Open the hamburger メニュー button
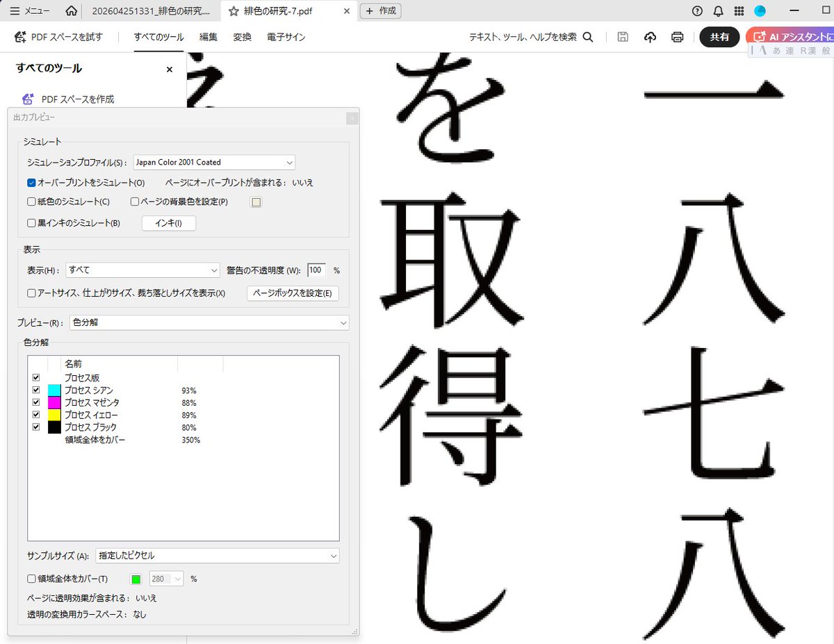Screen dimensions: 834x644 pyautogui.click(x=29, y=10)
